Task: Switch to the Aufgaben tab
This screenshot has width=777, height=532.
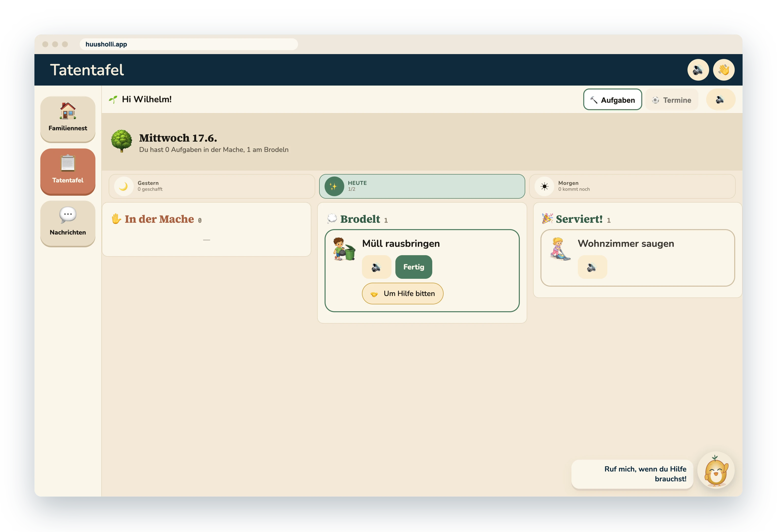Action: (x=613, y=100)
